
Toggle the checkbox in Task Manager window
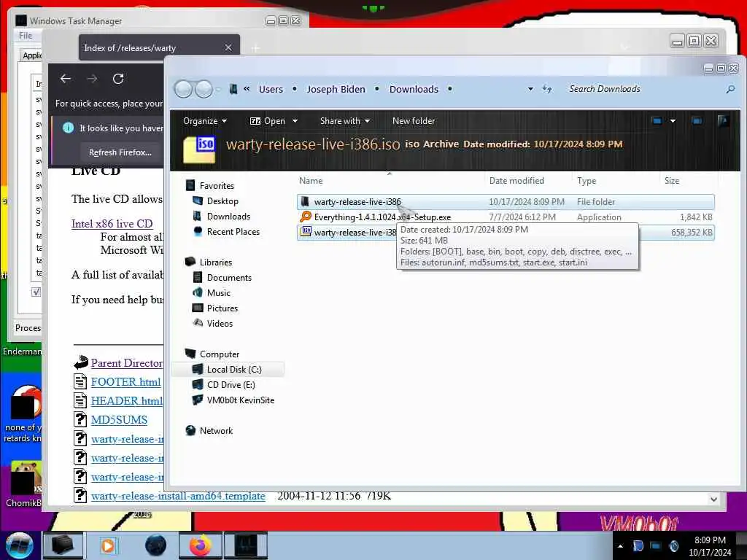[x=36, y=292]
